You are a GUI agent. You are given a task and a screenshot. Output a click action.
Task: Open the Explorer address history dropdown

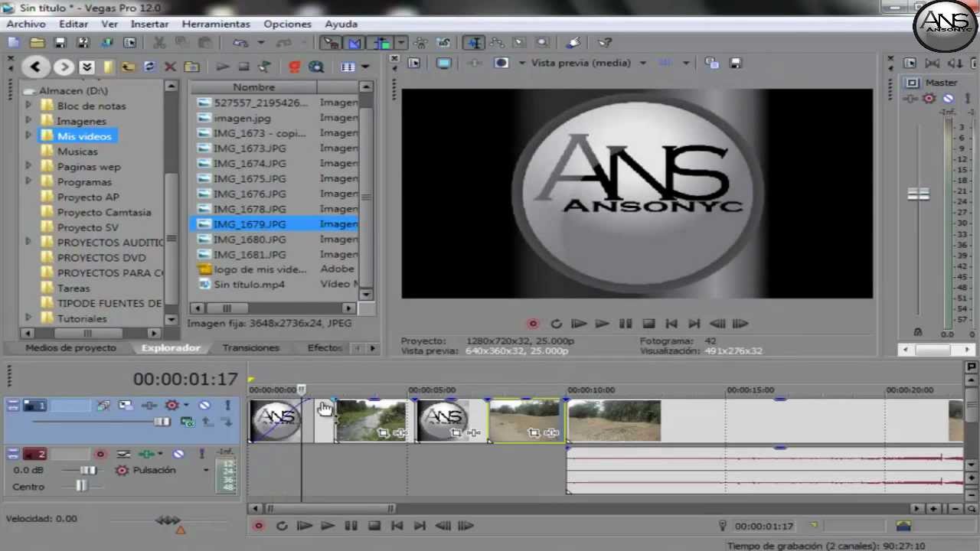[87, 67]
